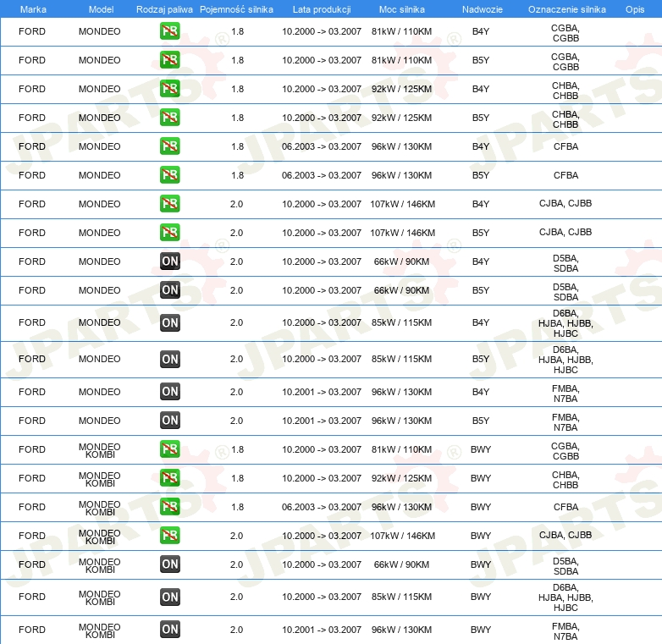
Task: Click '96kW / 130KM' in Mondeo B5Y FMBA row
Action: (x=401, y=421)
